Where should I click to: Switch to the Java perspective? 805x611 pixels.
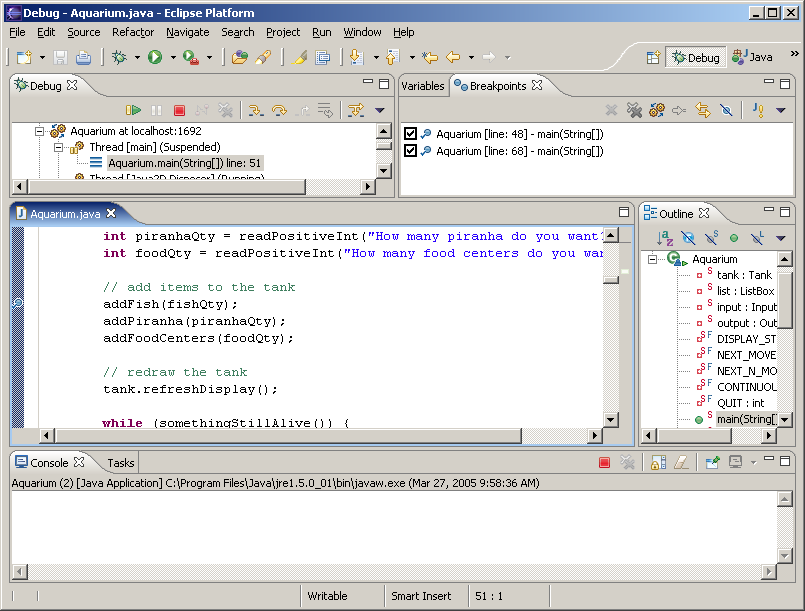click(x=753, y=57)
